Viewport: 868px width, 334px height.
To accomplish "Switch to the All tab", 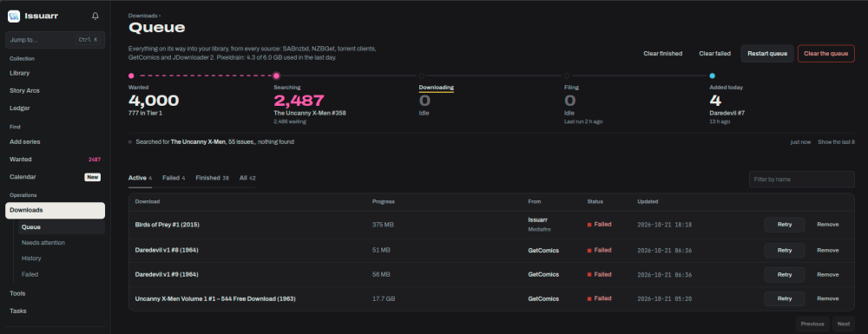I will [x=247, y=178].
